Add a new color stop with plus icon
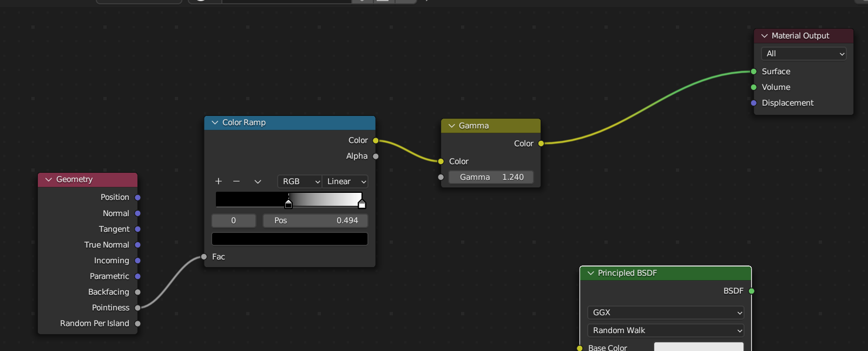The image size is (868, 351). 219,181
